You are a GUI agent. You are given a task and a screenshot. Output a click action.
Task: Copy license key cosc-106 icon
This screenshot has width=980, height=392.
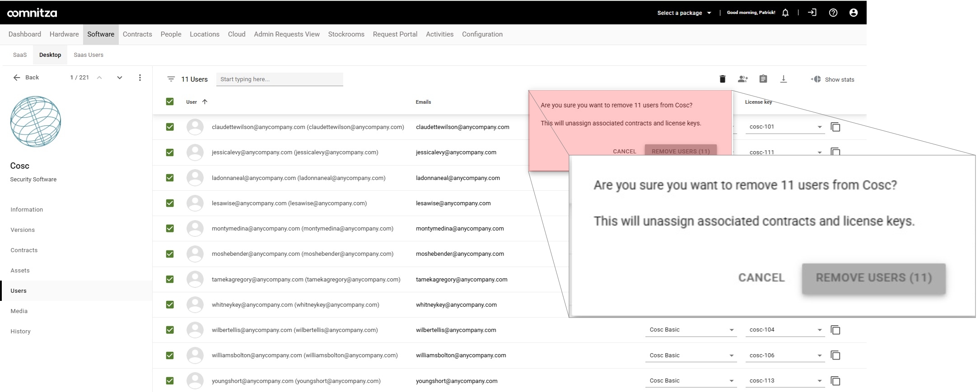pyautogui.click(x=835, y=355)
